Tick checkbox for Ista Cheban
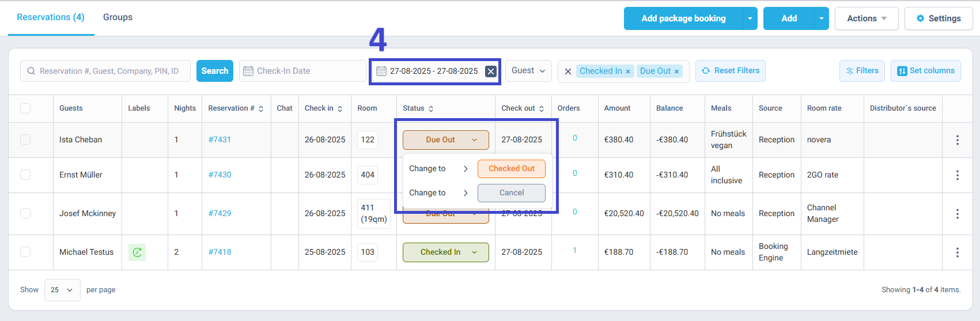The width and height of the screenshot is (980, 321). [x=25, y=139]
